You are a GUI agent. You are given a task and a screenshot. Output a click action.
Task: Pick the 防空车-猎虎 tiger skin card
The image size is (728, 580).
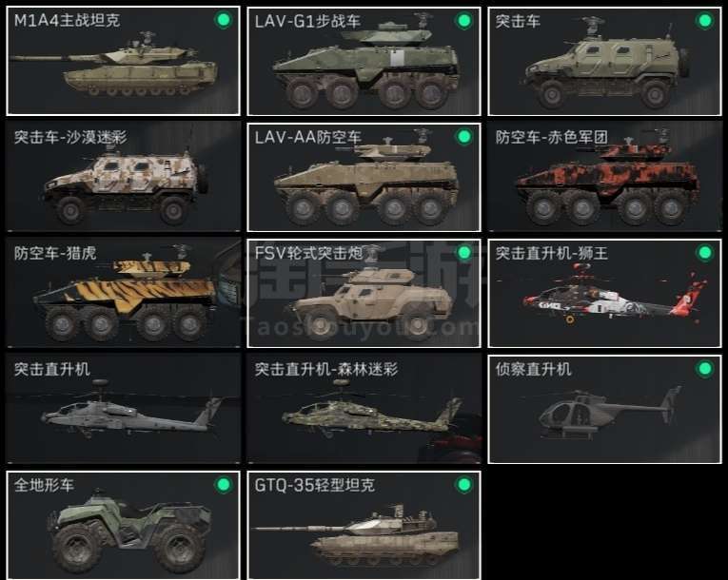pos(123,293)
